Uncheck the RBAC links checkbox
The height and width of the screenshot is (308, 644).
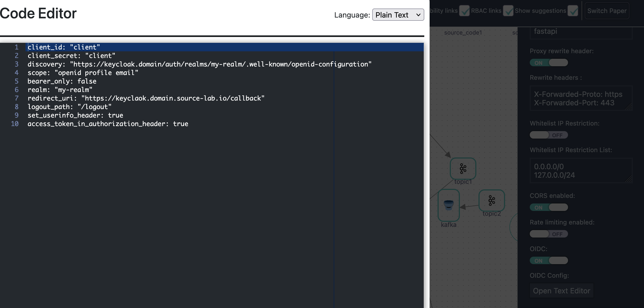(508, 11)
